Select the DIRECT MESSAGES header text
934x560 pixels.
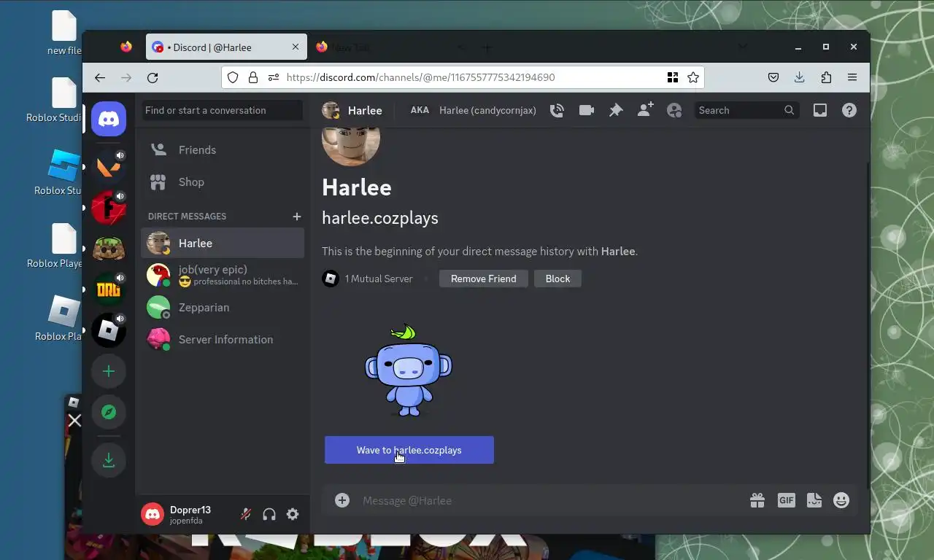coord(187,216)
